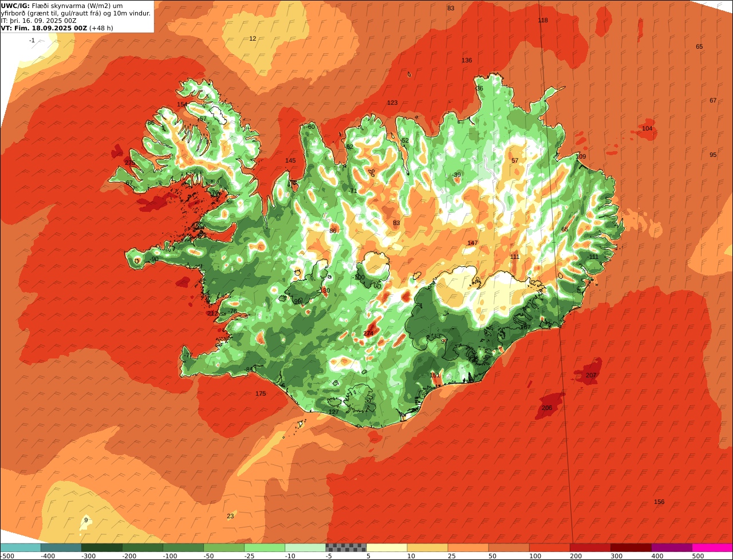The width and height of the screenshot is (733, 560).
Task: Click the valid time 'VT: Fim. 18.09.2025 00Z'
Action: point(44,27)
